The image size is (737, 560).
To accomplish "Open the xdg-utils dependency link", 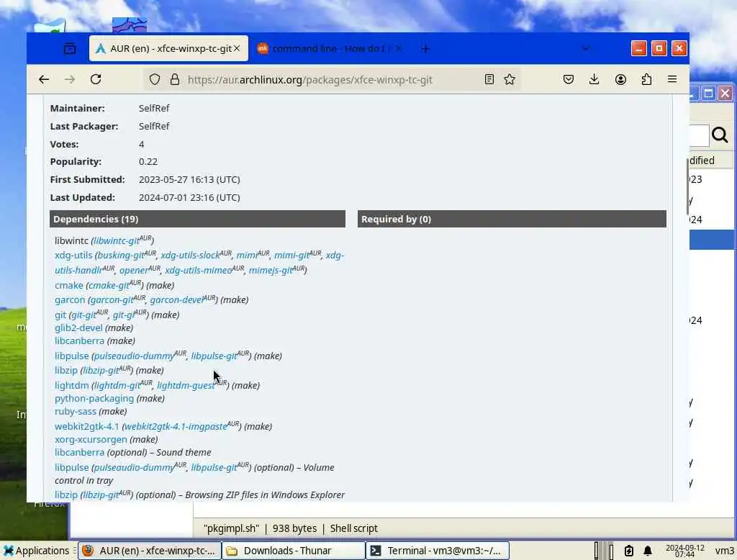I will 73,255.
